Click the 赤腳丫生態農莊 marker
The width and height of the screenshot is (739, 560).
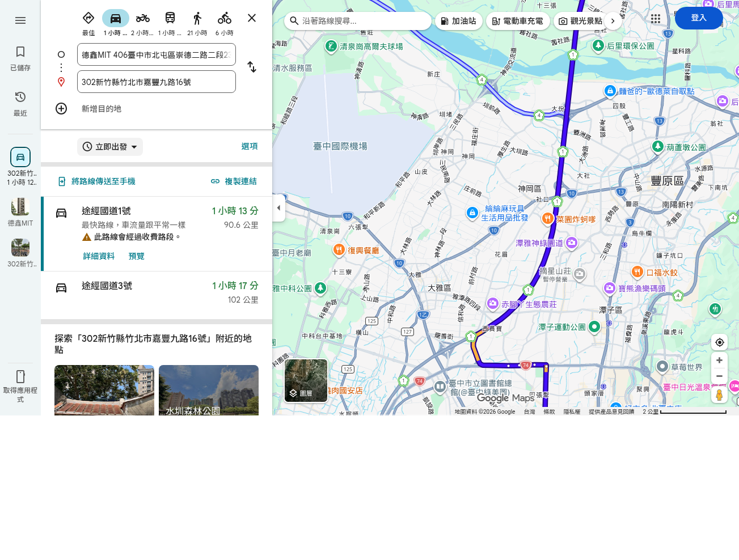[x=493, y=304]
